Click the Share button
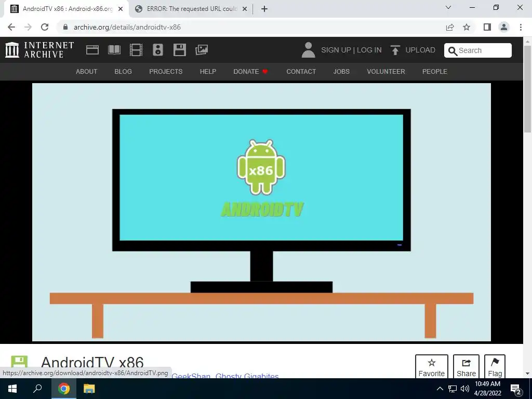The image size is (532, 399). 466,367
